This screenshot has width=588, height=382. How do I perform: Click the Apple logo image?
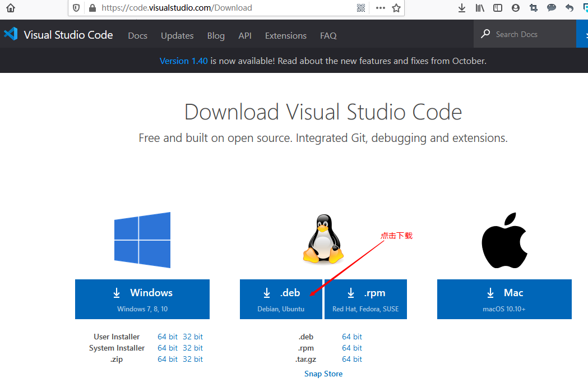(504, 240)
